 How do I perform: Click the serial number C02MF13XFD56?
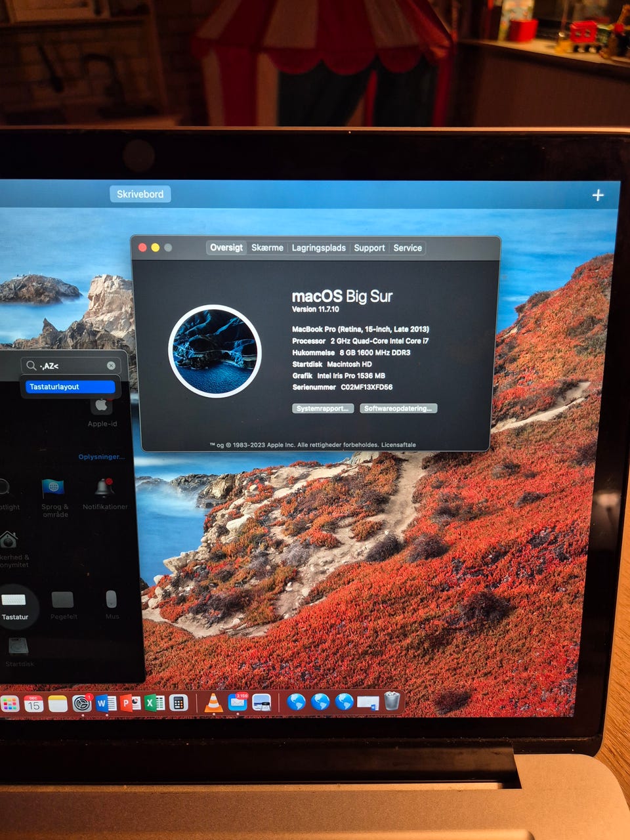click(x=366, y=387)
